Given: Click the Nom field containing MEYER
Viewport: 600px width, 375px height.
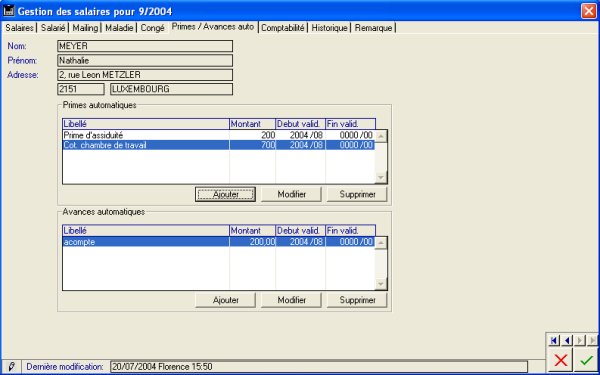Looking at the screenshot, I should (x=145, y=46).
